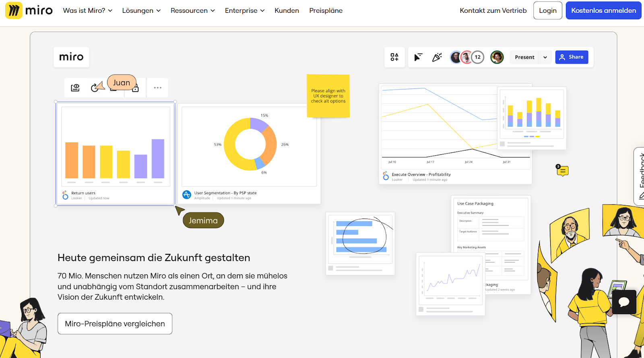Click Miro-Preispläne vergleichen button
This screenshot has width=644, height=358.
coord(115,324)
